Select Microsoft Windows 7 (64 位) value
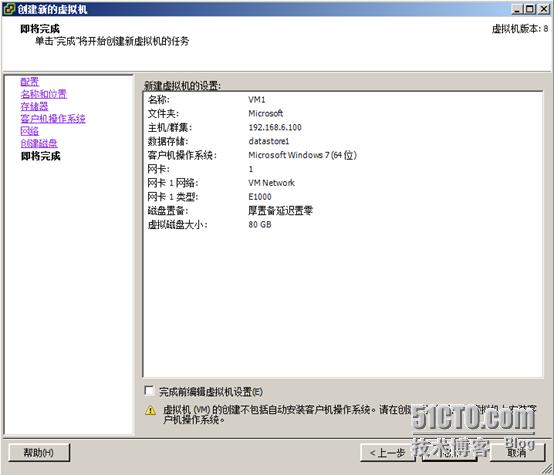Viewport: 554px width, 476px height. click(302, 155)
